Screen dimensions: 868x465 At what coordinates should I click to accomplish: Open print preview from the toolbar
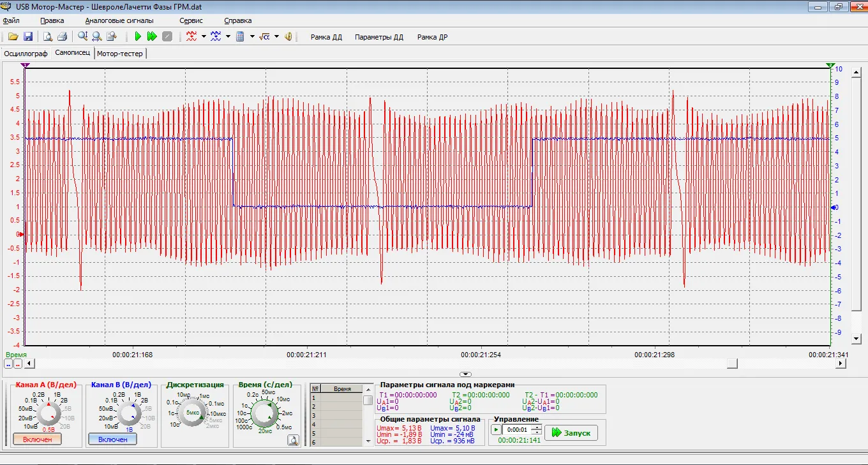click(x=48, y=36)
